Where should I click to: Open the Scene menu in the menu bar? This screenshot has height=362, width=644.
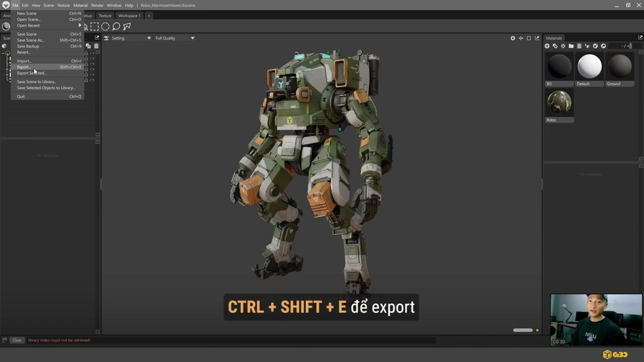[48, 5]
